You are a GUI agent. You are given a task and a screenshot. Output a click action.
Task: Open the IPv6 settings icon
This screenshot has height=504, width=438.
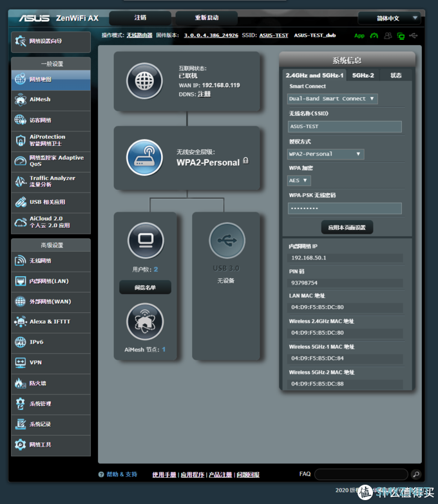(x=20, y=342)
